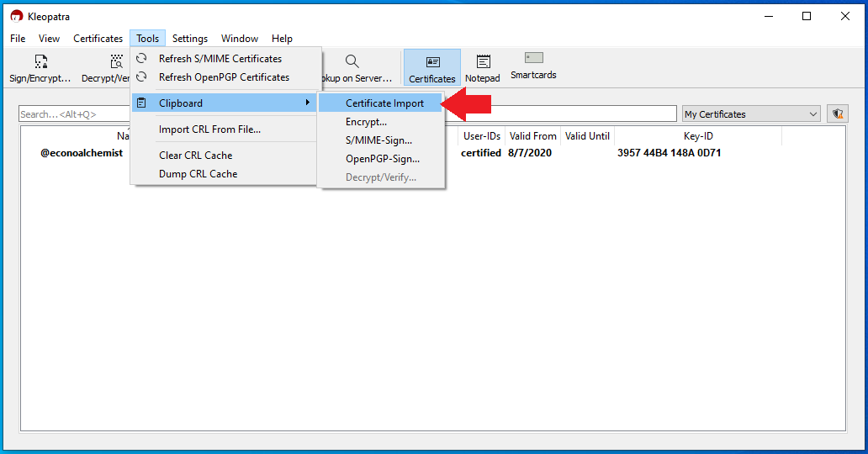The width and height of the screenshot is (868, 454).
Task: Click the 8/7/2020 Valid From cell
Action: click(x=530, y=153)
